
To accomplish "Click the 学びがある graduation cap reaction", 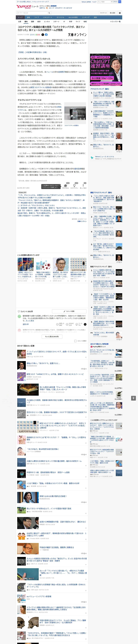I will (x=66, y=186).
